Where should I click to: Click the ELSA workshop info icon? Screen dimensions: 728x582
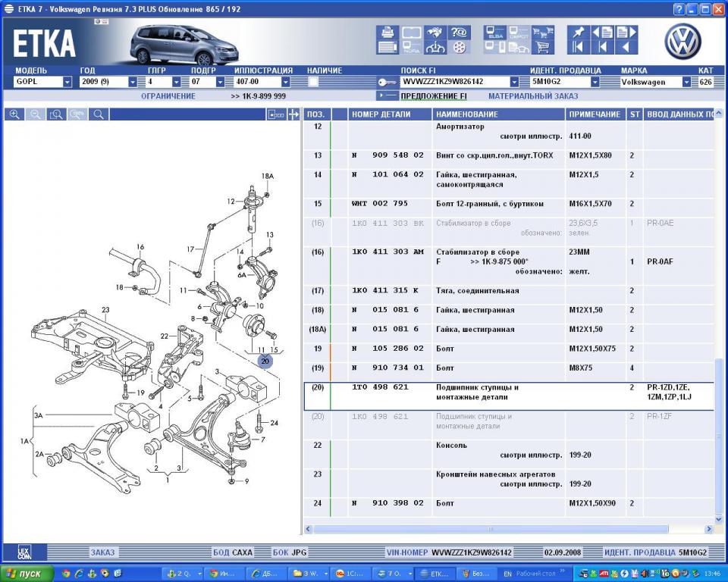[x=495, y=33]
